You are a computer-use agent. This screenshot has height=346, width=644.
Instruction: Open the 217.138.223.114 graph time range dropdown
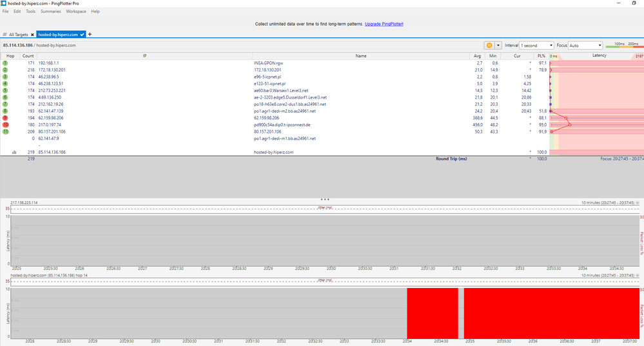pyautogui.click(x=638, y=203)
